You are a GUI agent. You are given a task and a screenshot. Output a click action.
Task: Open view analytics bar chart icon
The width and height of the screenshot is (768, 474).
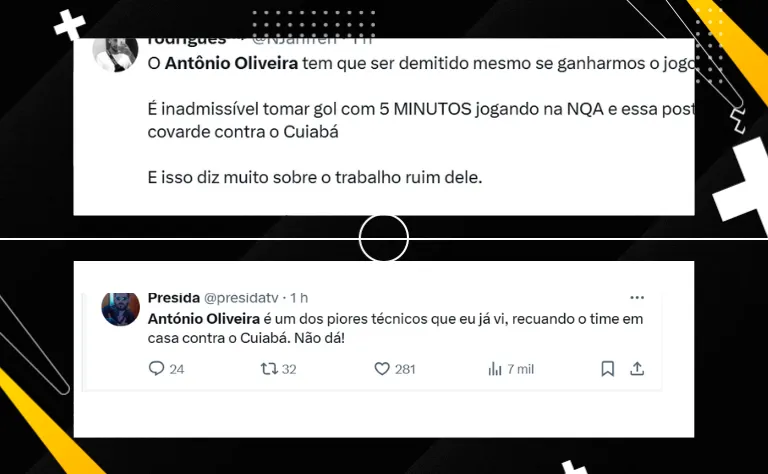coord(495,368)
